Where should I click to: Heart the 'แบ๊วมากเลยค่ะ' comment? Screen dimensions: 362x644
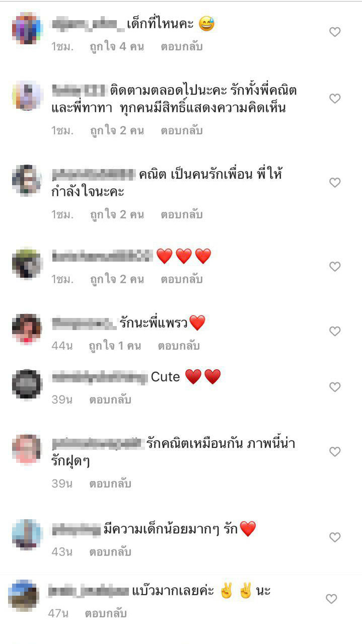point(331,599)
